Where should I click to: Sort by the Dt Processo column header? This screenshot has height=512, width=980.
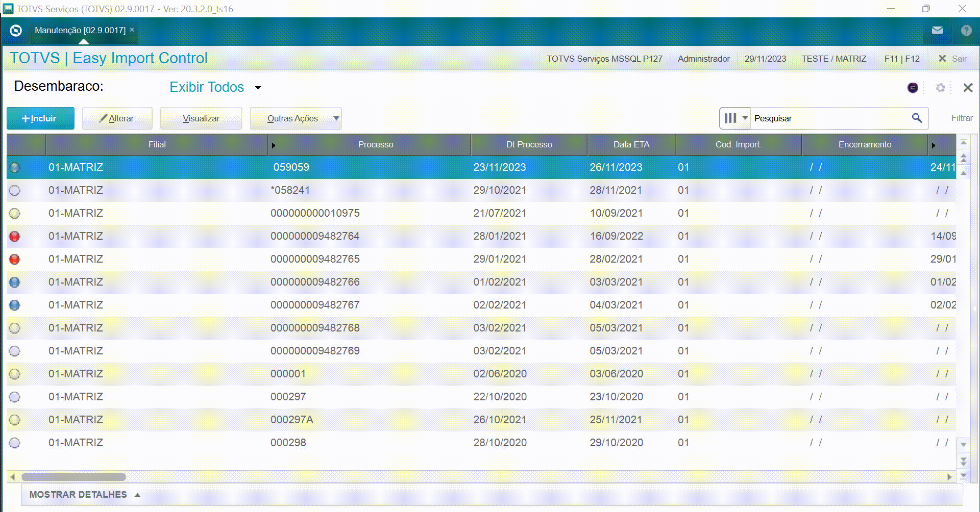[529, 145]
